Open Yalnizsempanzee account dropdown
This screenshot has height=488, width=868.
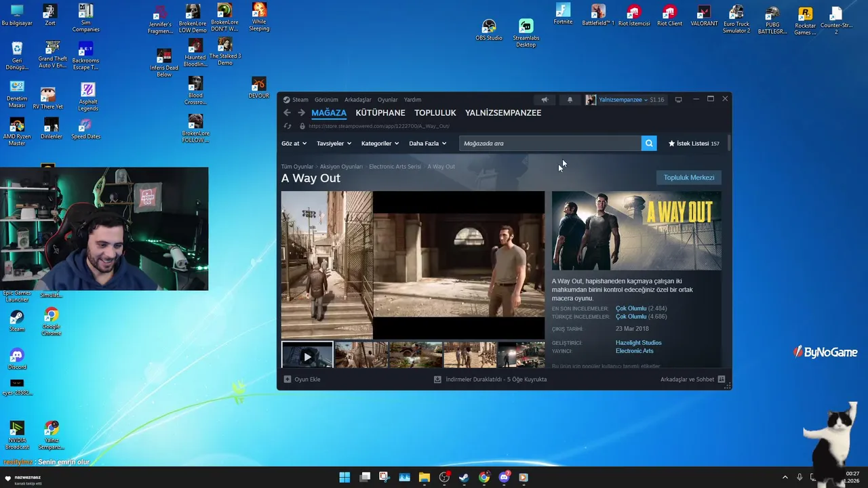pos(623,100)
